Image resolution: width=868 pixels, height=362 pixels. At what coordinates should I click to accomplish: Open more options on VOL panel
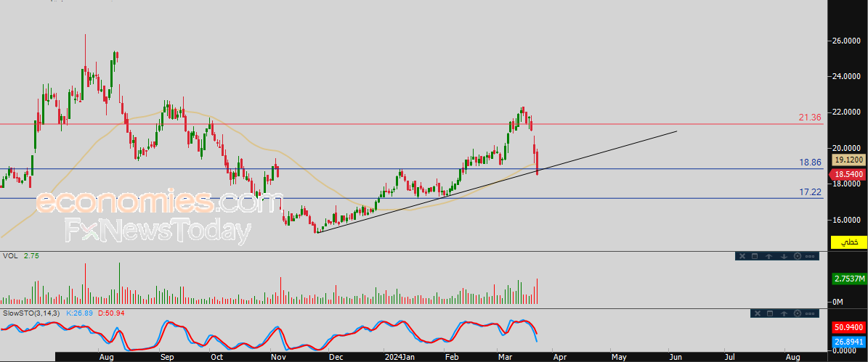810,256
